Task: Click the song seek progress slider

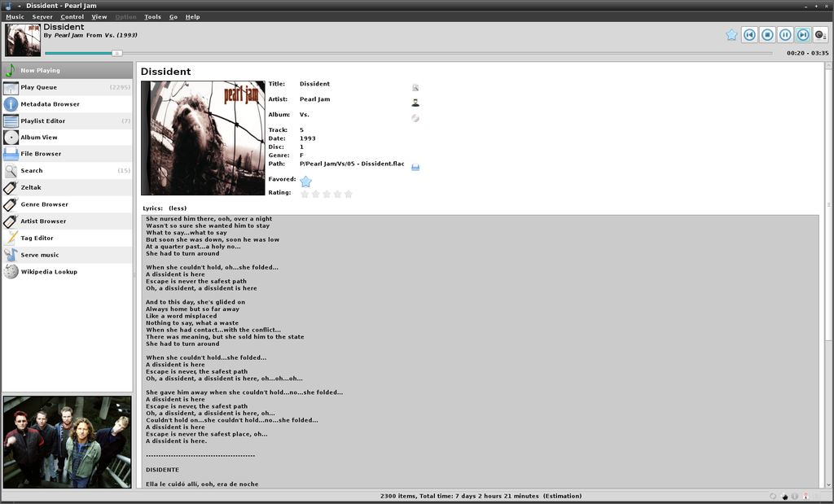Action: (x=409, y=53)
